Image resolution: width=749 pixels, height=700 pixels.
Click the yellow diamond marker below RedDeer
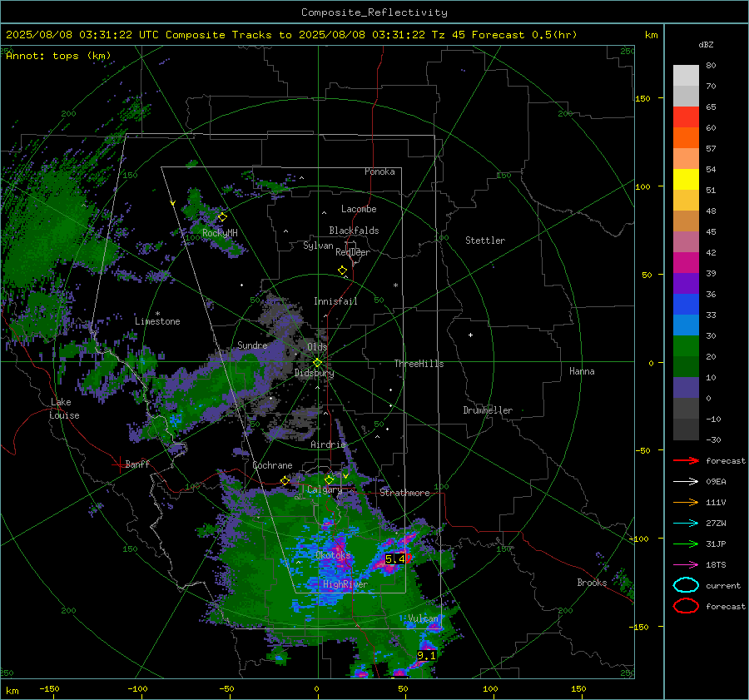[342, 271]
